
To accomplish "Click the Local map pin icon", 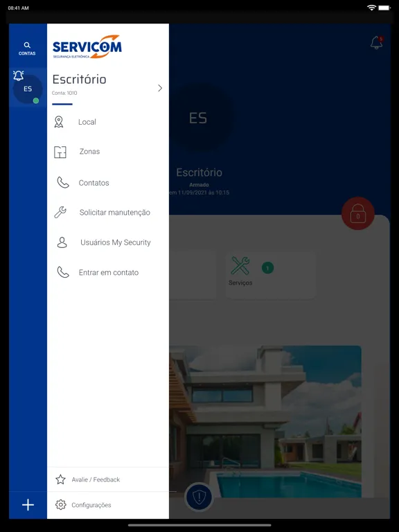I will click(59, 122).
